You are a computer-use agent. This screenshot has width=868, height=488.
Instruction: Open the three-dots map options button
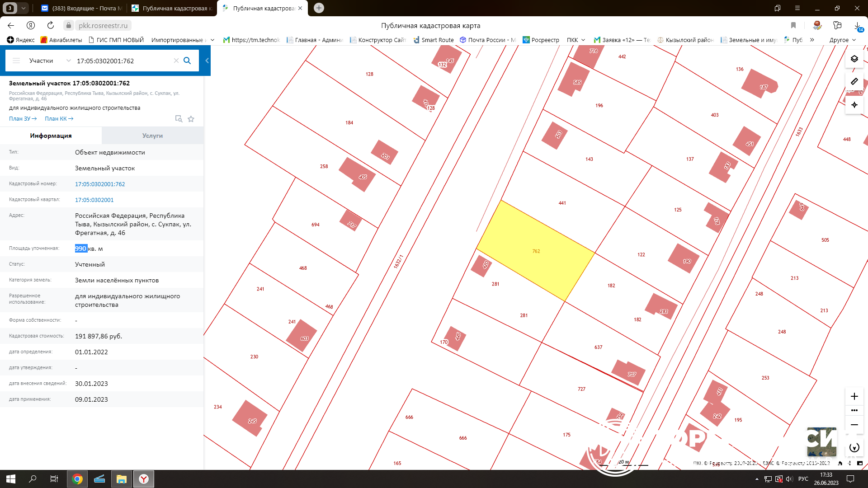(x=854, y=410)
